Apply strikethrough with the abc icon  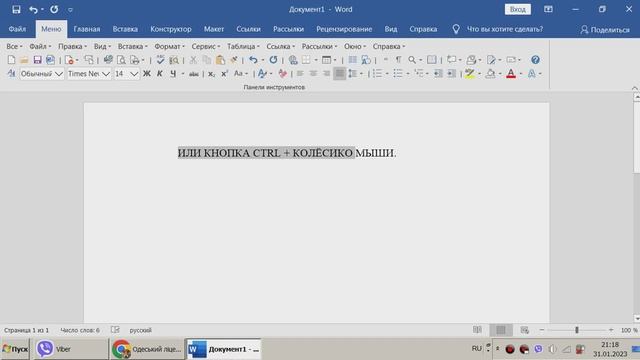(x=194, y=74)
